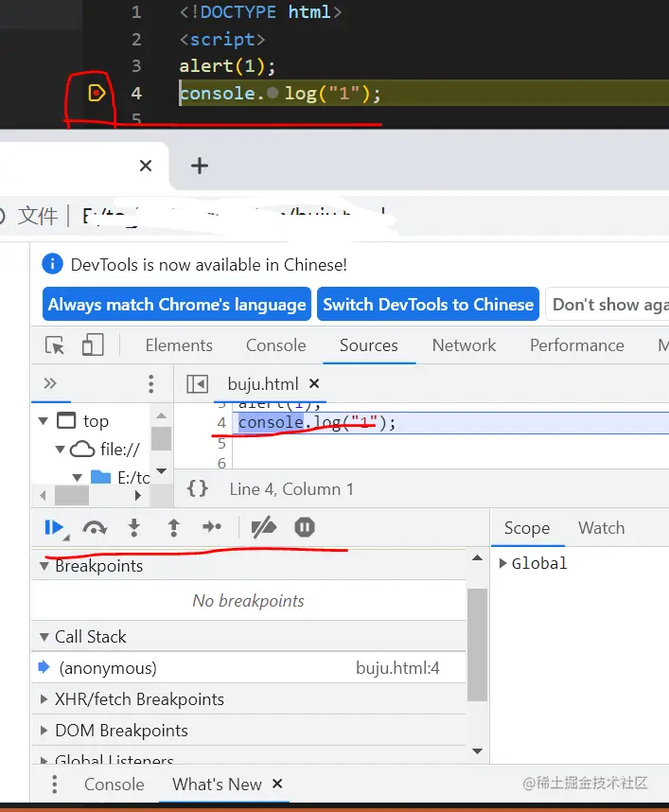Click alert(1); on editor line 3
The height and width of the screenshot is (812, 669).
(227, 65)
